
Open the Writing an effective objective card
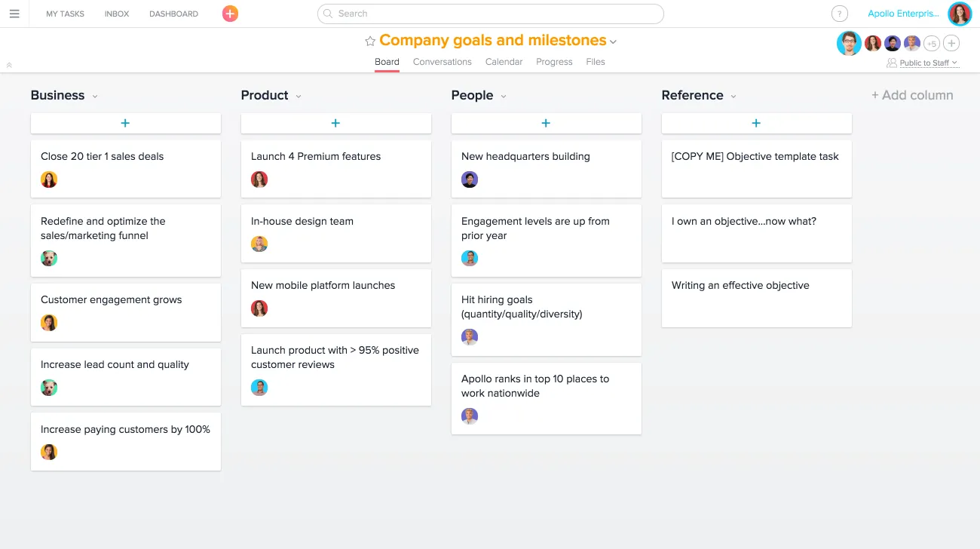757,298
